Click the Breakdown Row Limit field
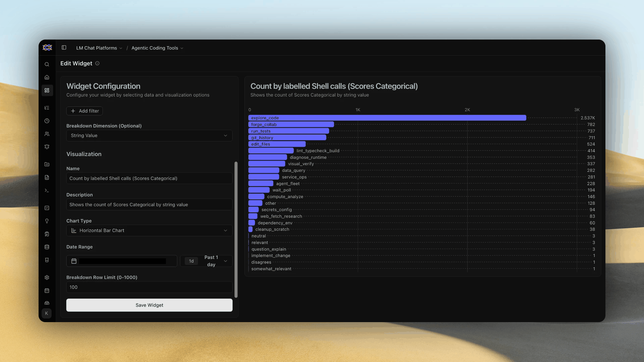Viewport: 644px width, 362px height. [149, 287]
